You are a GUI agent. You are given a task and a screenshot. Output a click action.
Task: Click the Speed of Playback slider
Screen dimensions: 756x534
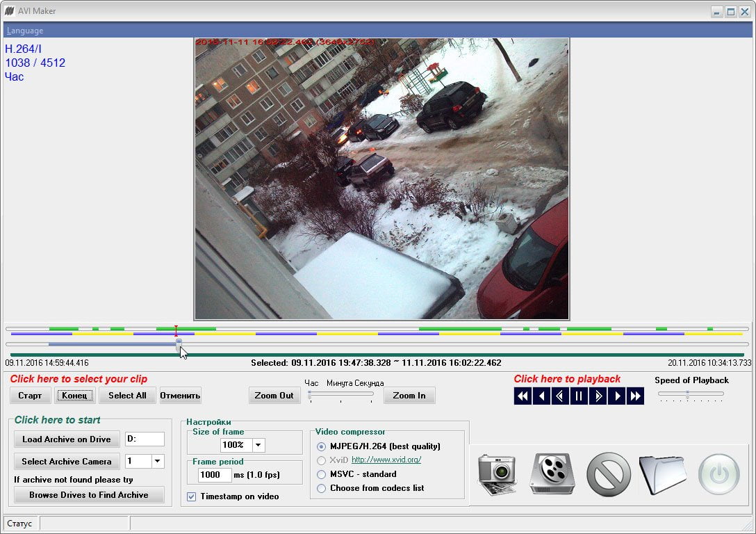click(x=691, y=394)
